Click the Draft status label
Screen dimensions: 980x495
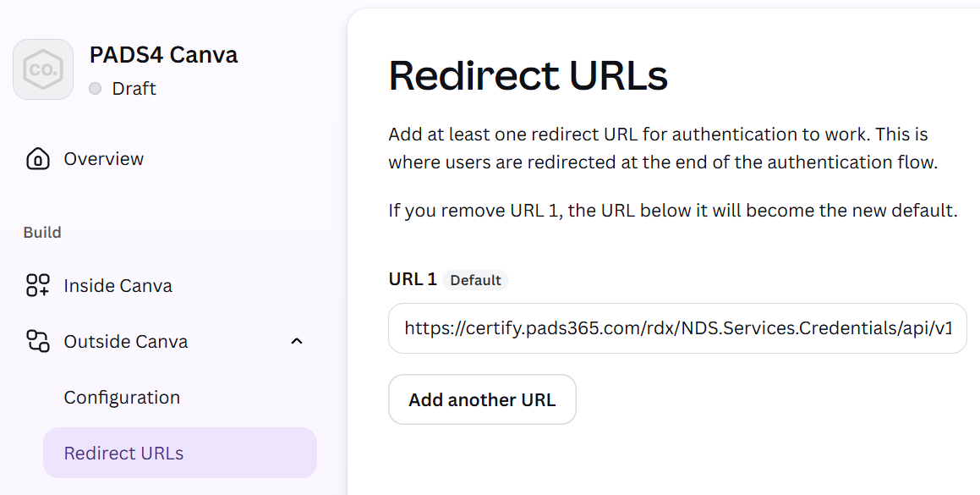[x=134, y=89]
